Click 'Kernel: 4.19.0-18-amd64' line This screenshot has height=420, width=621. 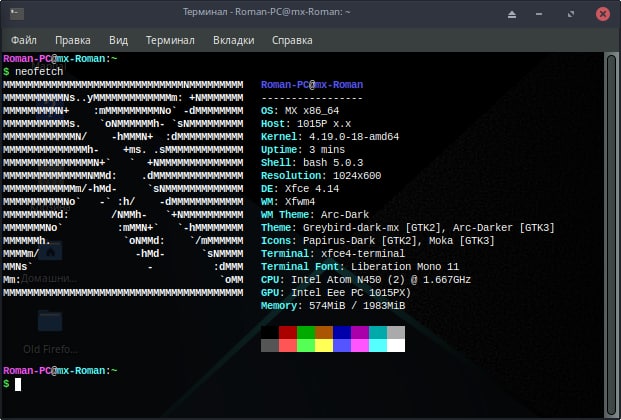(x=330, y=137)
